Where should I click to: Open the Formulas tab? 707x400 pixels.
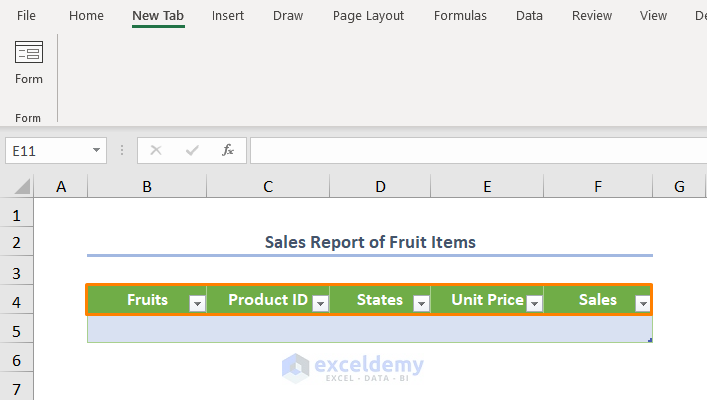pyautogui.click(x=460, y=16)
